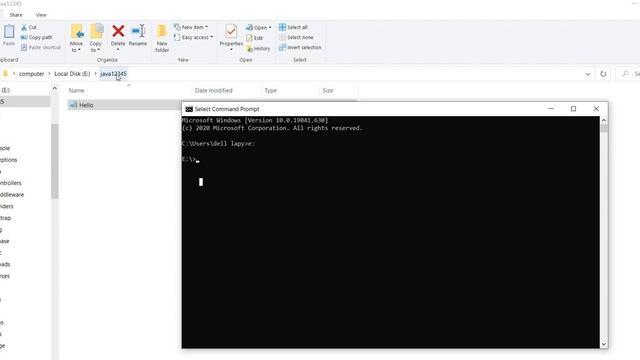Switch to the Share ribbon tab
This screenshot has height=360, width=640.
pyautogui.click(x=16, y=15)
